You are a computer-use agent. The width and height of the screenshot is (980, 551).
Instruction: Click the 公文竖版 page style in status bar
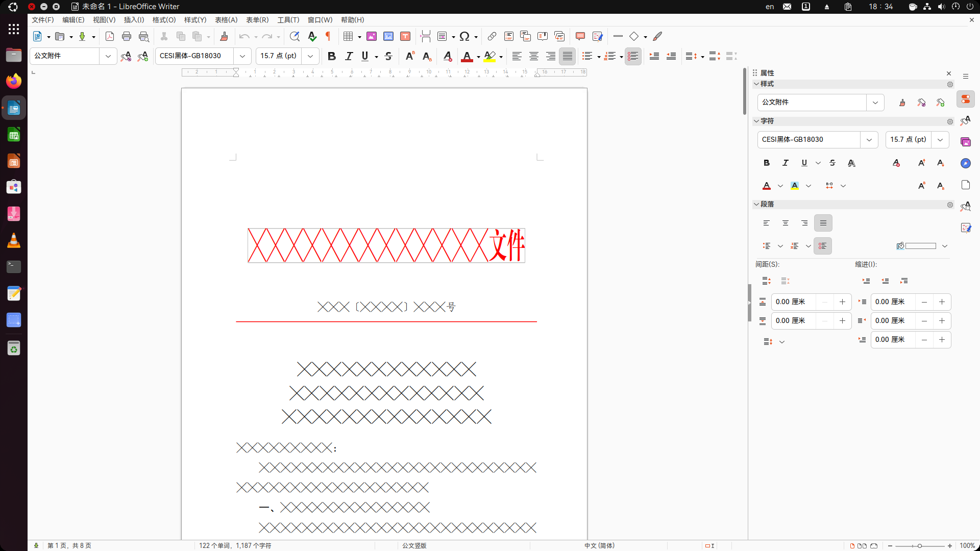point(414,545)
